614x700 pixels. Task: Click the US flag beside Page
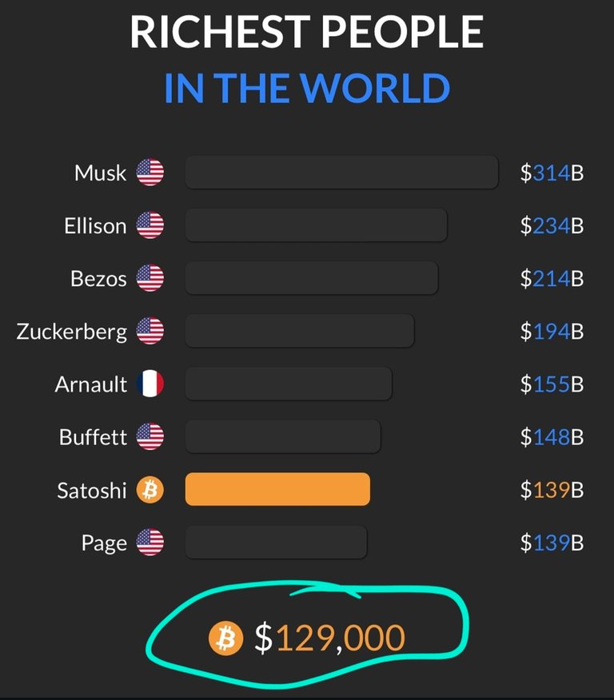(150, 542)
